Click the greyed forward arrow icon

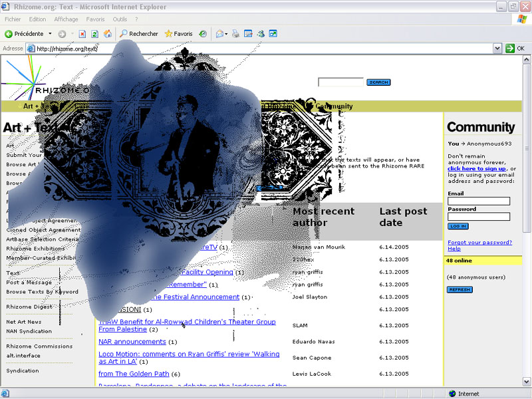[x=62, y=34]
